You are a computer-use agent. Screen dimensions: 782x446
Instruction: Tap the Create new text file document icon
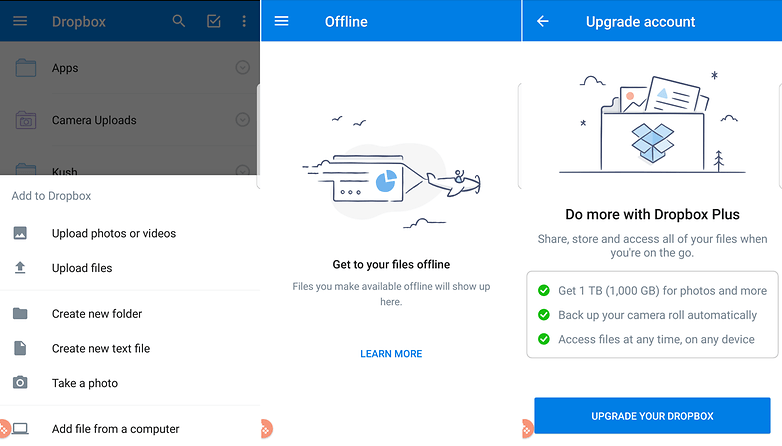pyautogui.click(x=20, y=348)
